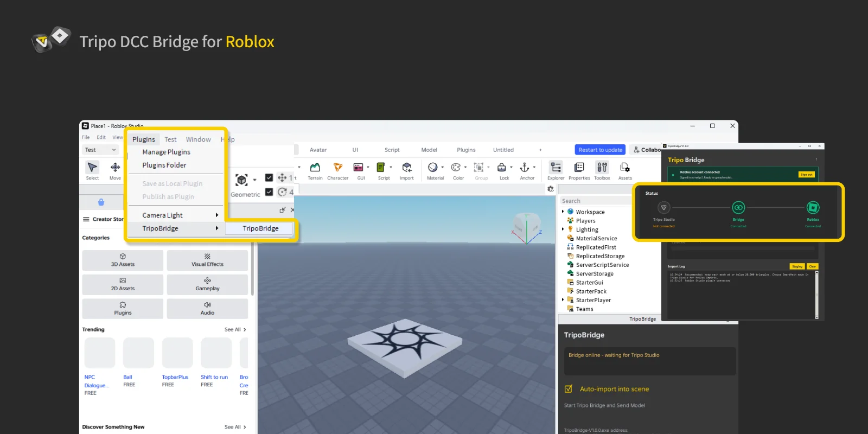Open the Anchor dropdown arrow
The height and width of the screenshot is (434, 868).
click(x=534, y=167)
